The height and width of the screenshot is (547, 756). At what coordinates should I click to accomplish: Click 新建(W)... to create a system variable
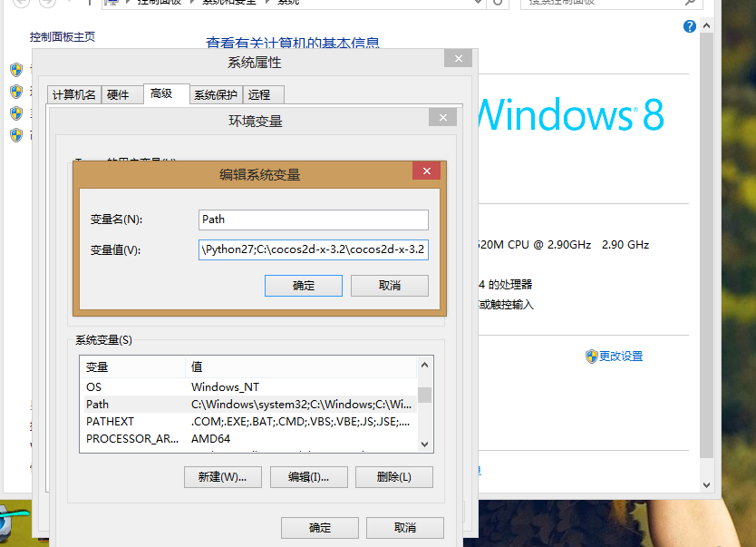[x=223, y=477]
